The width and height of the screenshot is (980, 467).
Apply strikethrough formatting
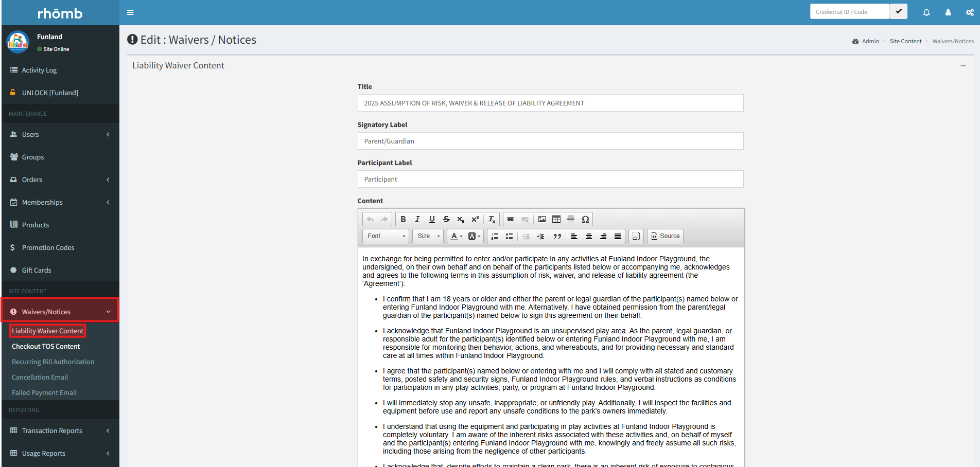446,219
